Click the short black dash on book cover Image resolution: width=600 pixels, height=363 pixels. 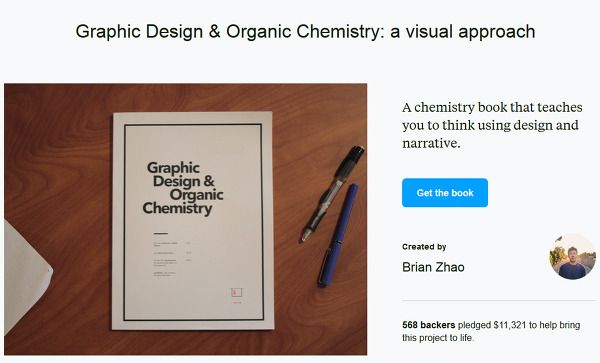161,233
